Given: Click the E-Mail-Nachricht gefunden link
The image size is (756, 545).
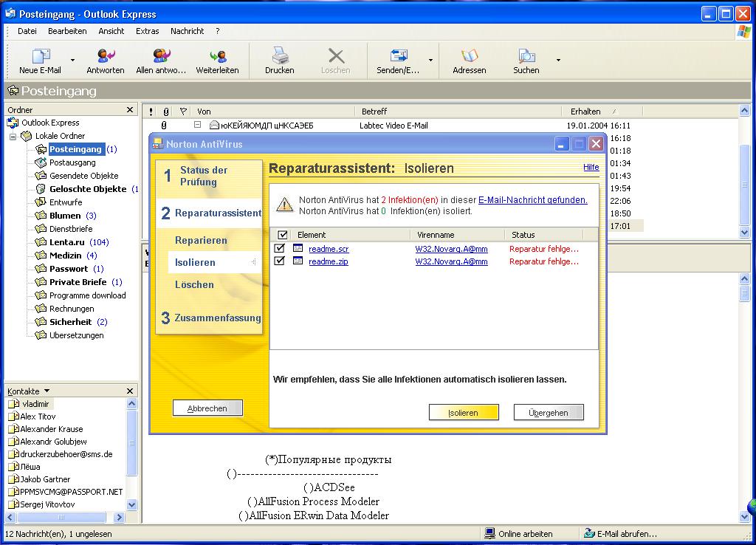Looking at the screenshot, I should (x=533, y=199).
